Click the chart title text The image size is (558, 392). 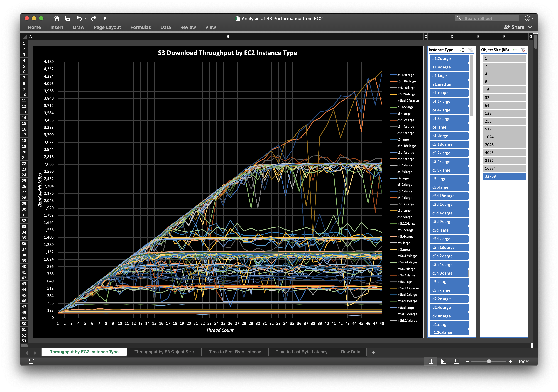pyautogui.click(x=227, y=53)
